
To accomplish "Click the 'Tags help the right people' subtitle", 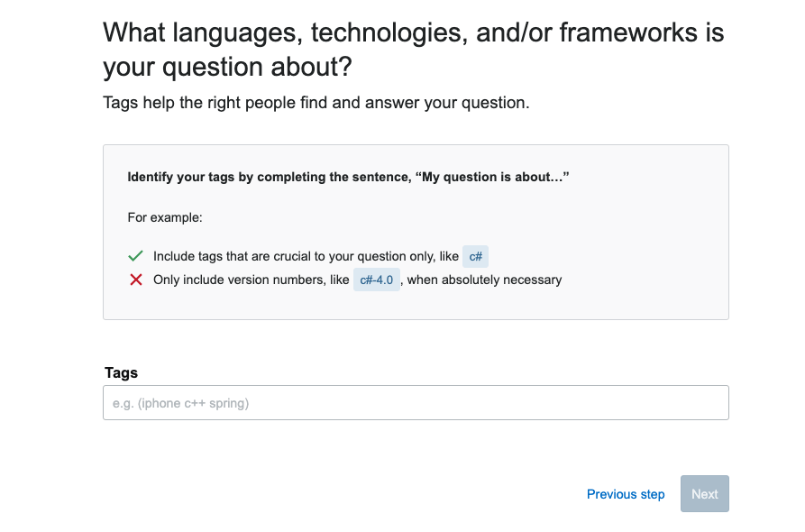I will point(316,103).
